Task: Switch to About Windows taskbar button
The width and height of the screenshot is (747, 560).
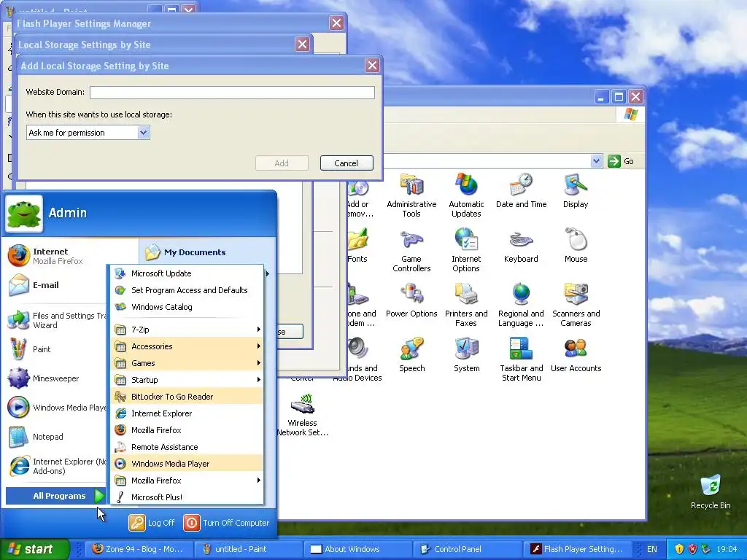Action: (357, 549)
